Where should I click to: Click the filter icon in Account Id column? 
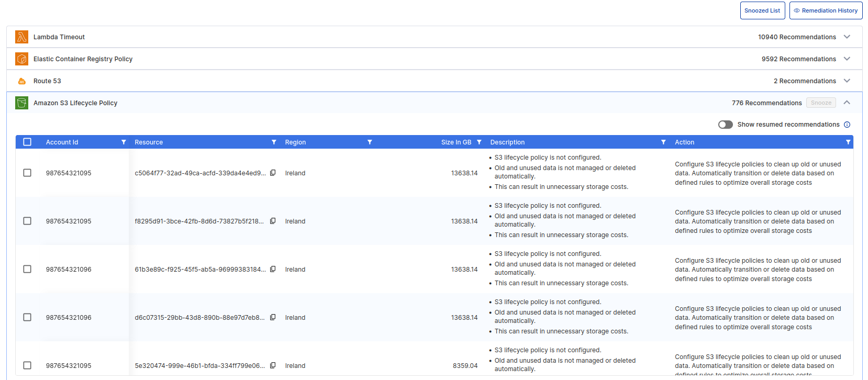(124, 142)
